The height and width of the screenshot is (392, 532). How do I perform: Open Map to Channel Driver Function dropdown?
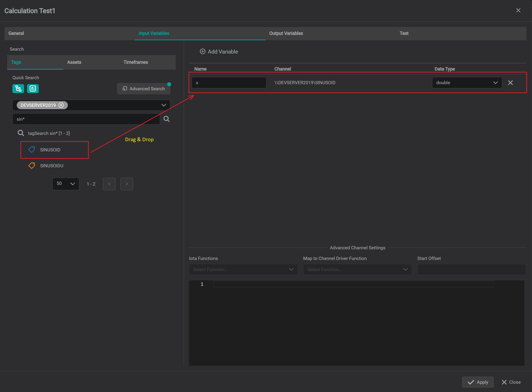tap(357, 270)
